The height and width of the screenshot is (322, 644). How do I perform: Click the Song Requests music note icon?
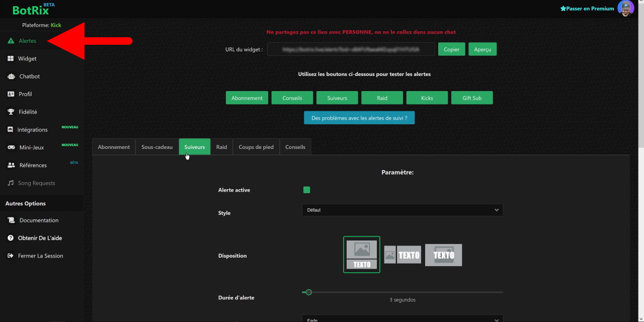coord(11,183)
